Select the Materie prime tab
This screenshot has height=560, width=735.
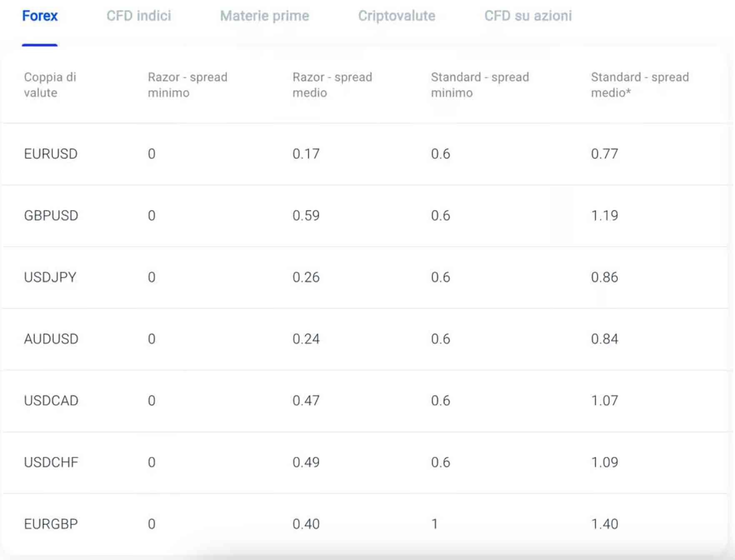pyautogui.click(x=265, y=16)
